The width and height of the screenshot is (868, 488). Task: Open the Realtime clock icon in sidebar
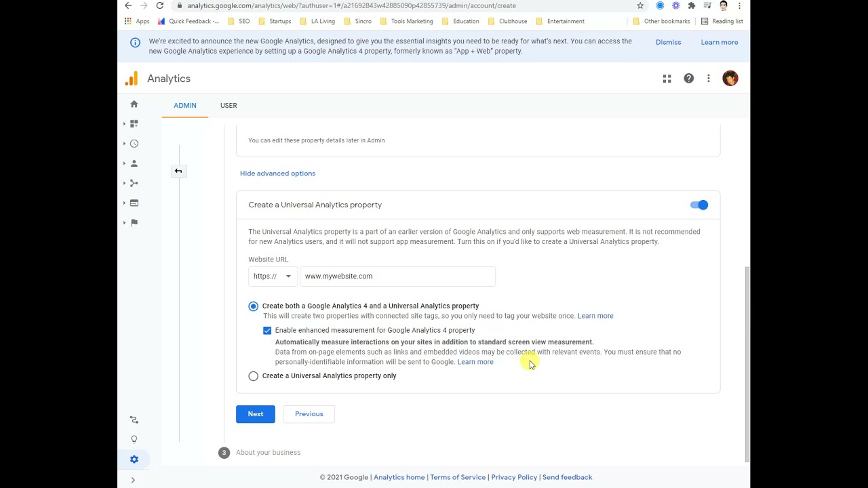point(134,144)
